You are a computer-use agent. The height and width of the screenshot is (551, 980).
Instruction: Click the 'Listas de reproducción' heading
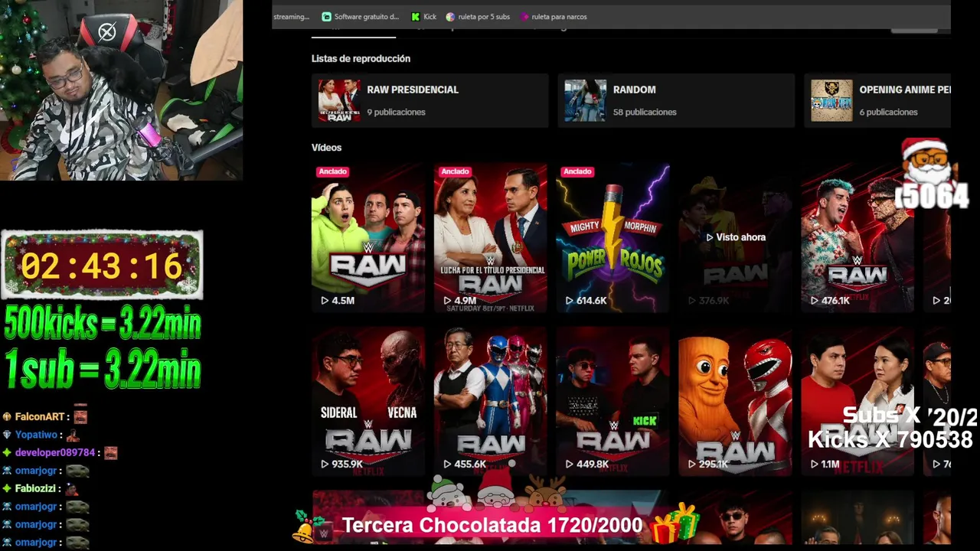click(361, 59)
